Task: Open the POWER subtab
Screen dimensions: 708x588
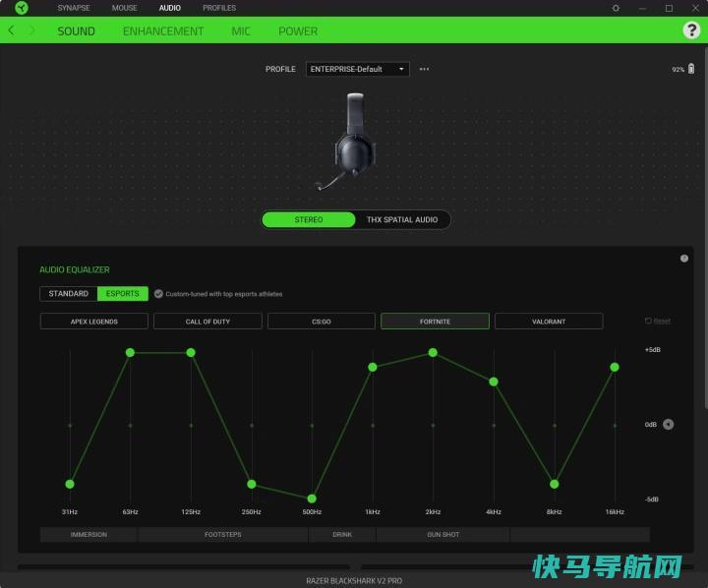Action: (298, 31)
